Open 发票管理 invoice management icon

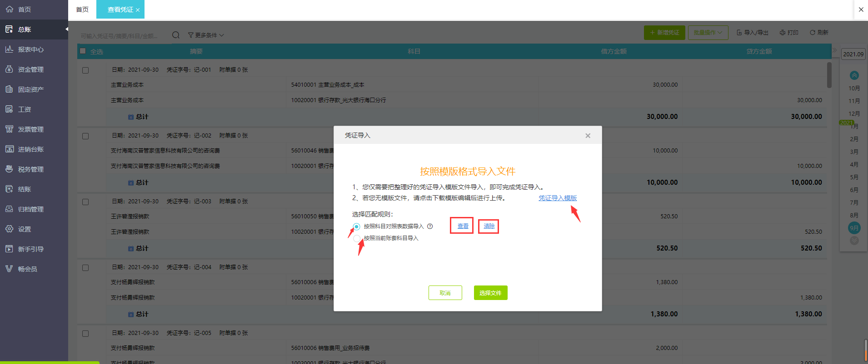[x=9, y=129]
